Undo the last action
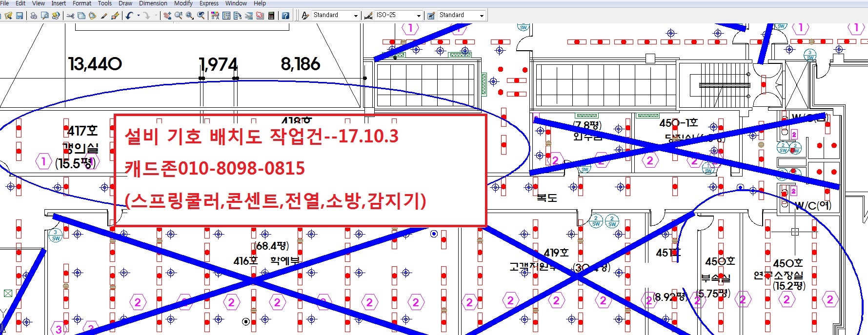Screen dimensions: 868x335 [x=129, y=16]
